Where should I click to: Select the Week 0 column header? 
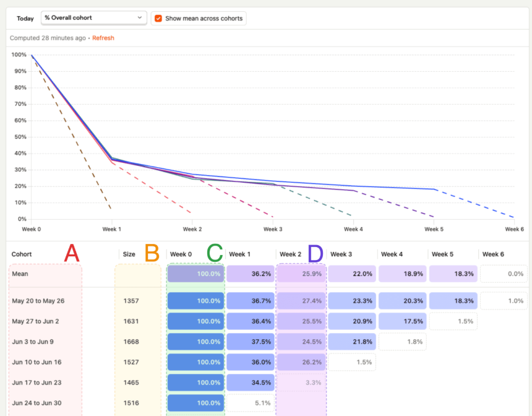(x=181, y=254)
